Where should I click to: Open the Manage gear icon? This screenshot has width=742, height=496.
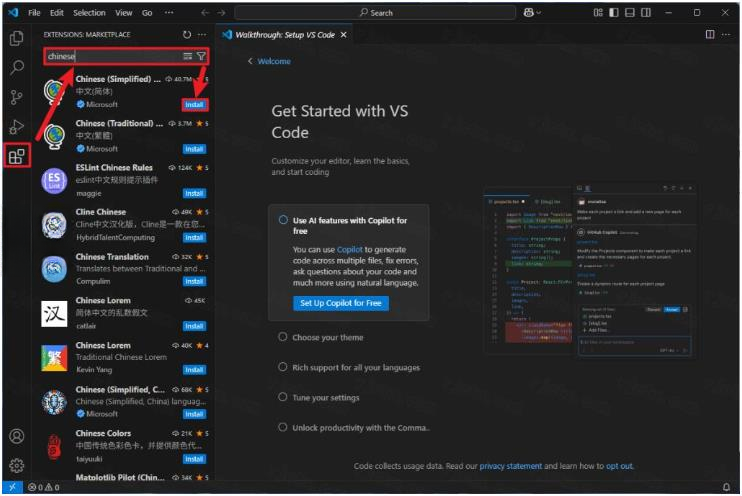17,466
